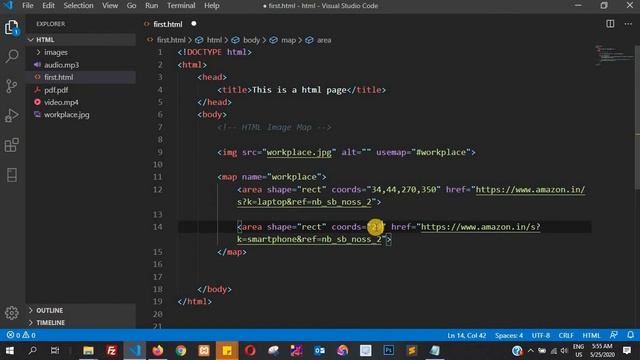Screen dimensions: 640x360
Task: Open File Explorer from the taskbar
Action: point(88,351)
